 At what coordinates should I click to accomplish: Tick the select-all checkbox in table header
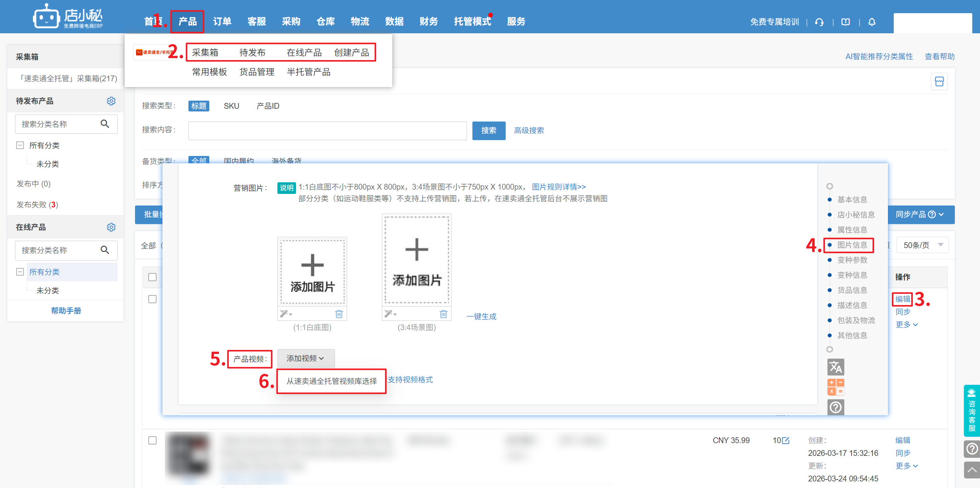[152, 277]
